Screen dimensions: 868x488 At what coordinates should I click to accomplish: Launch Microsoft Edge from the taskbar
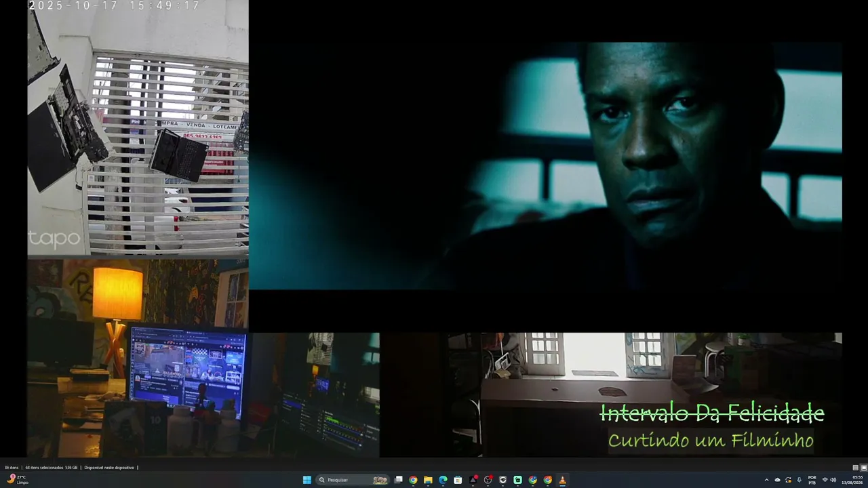443,480
